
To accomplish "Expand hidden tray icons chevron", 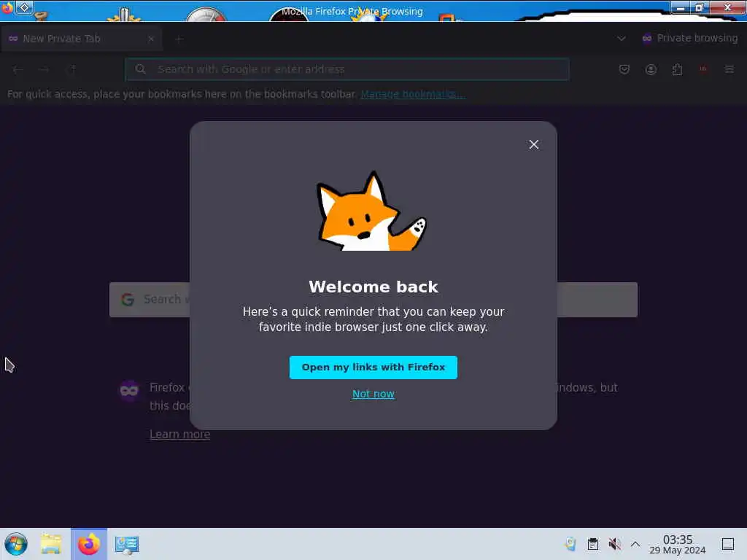I will coord(635,544).
